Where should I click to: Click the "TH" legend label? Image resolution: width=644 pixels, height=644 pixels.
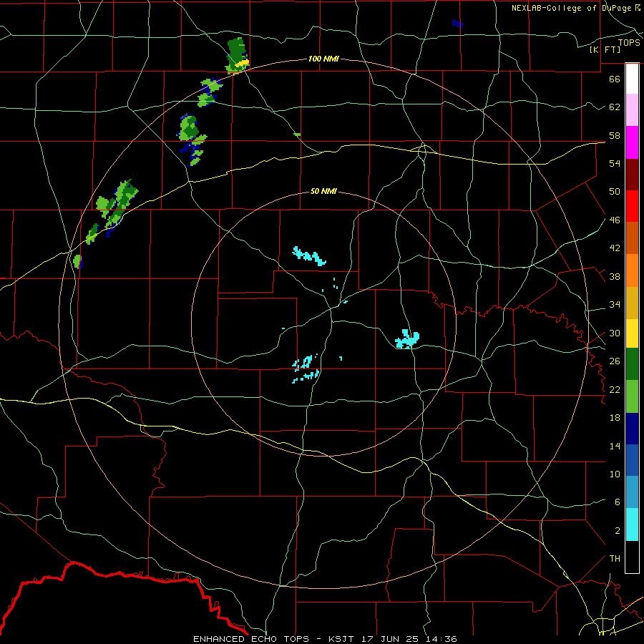(615, 559)
